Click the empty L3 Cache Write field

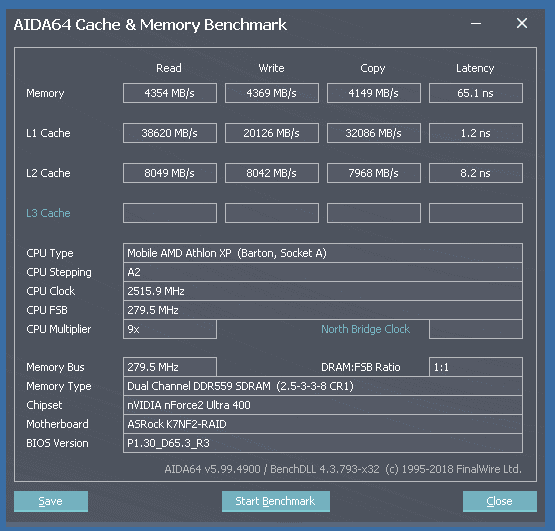[x=272, y=213]
